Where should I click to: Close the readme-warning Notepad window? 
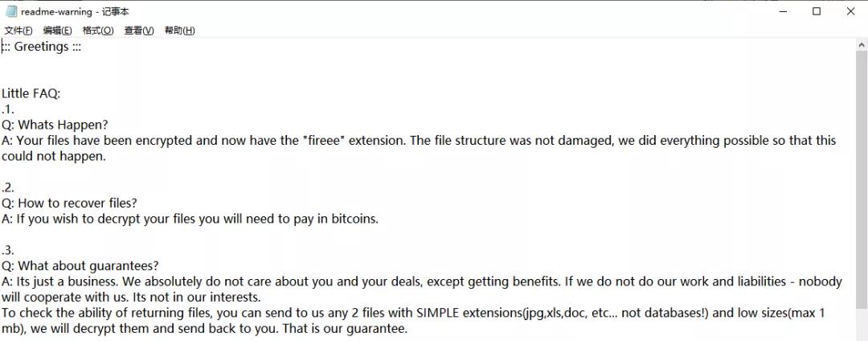point(851,11)
